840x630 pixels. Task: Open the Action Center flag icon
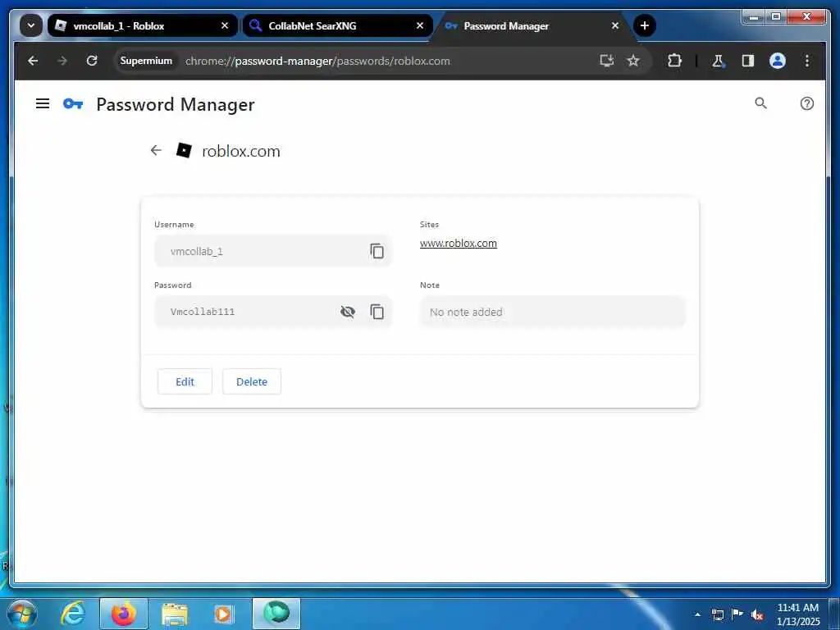pyautogui.click(x=737, y=614)
